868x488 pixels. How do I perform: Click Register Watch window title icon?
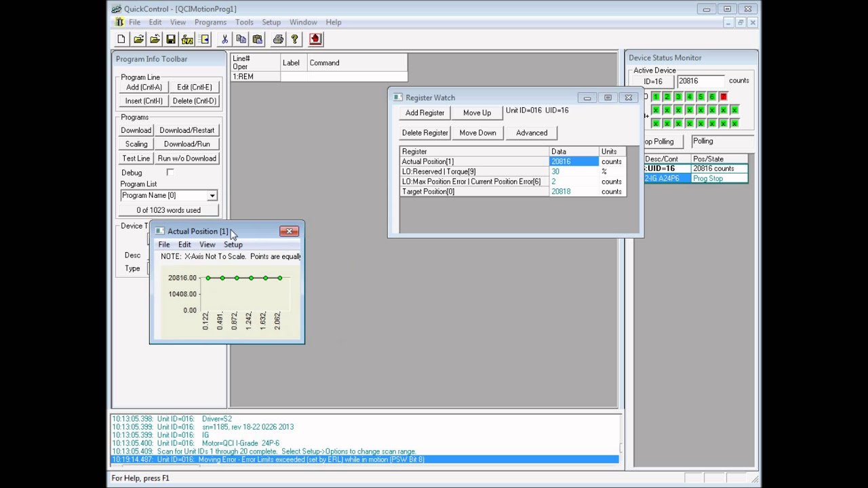[x=397, y=98]
